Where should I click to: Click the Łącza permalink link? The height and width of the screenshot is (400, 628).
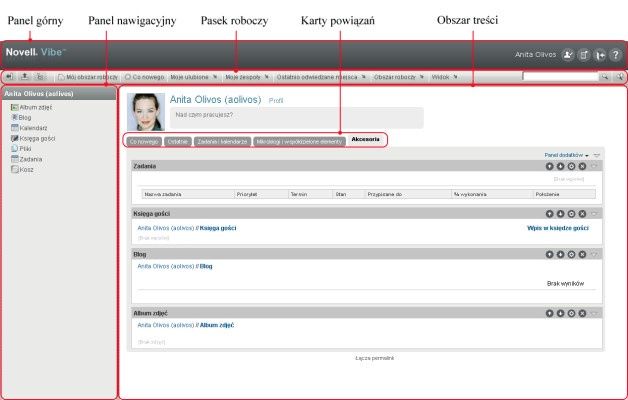click(x=374, y=358)
